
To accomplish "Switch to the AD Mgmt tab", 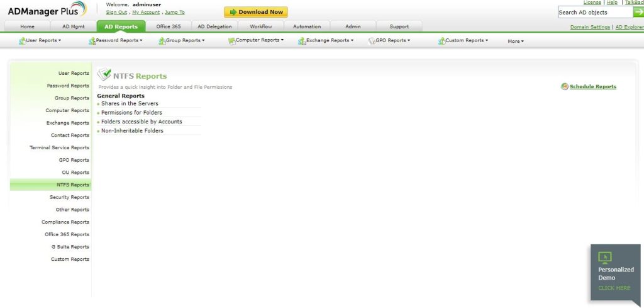I will (x=73, y=26).
